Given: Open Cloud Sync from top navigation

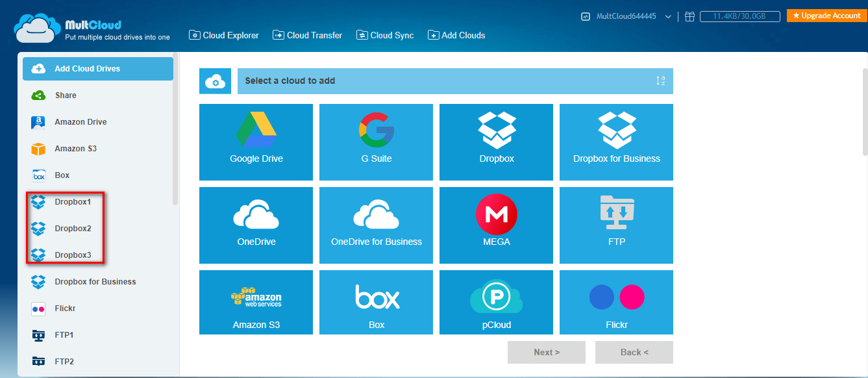Looking at the screenshot, I should click(385, 35).
